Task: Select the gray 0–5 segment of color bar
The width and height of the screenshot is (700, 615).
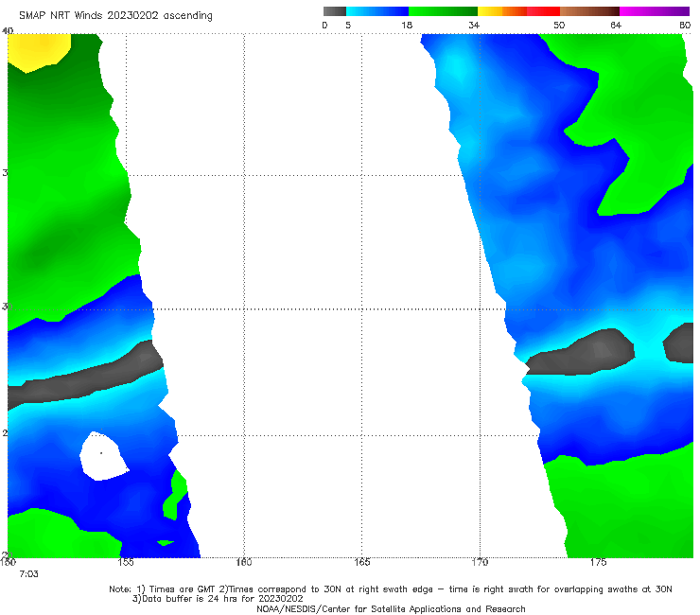Action: click(334, 11)
